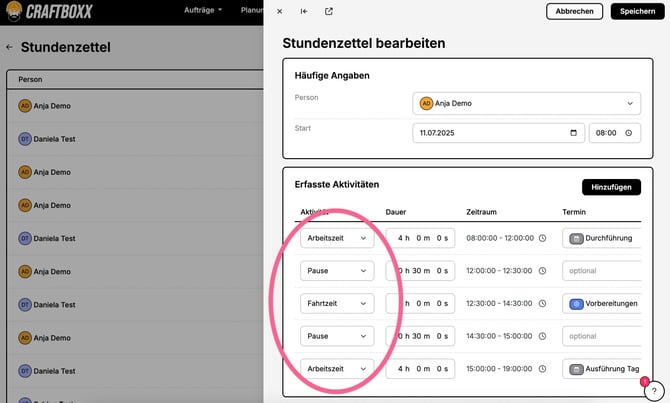
Task: Click the clock icon for 12:00:00 - 12:30:00
Action: [542, 271]
